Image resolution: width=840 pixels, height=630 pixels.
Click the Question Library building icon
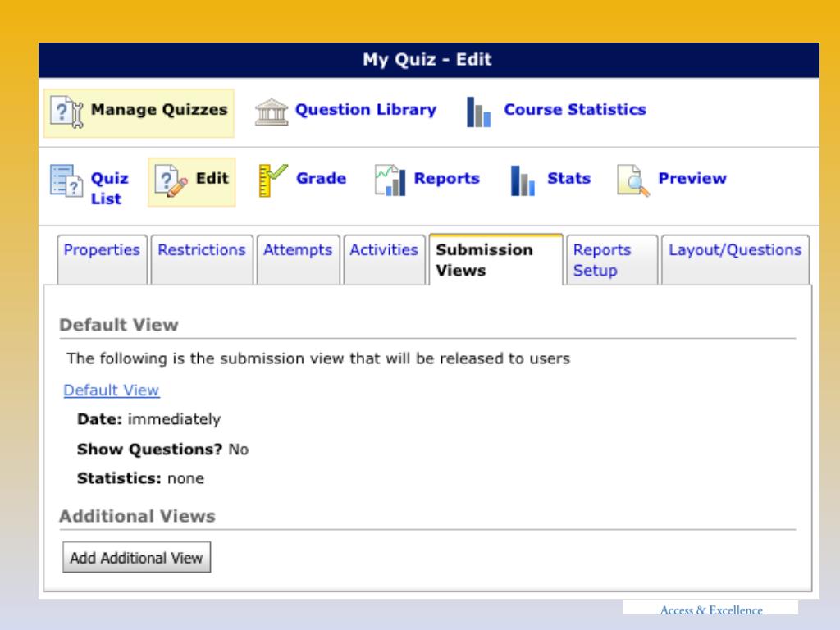click(271, 112)
